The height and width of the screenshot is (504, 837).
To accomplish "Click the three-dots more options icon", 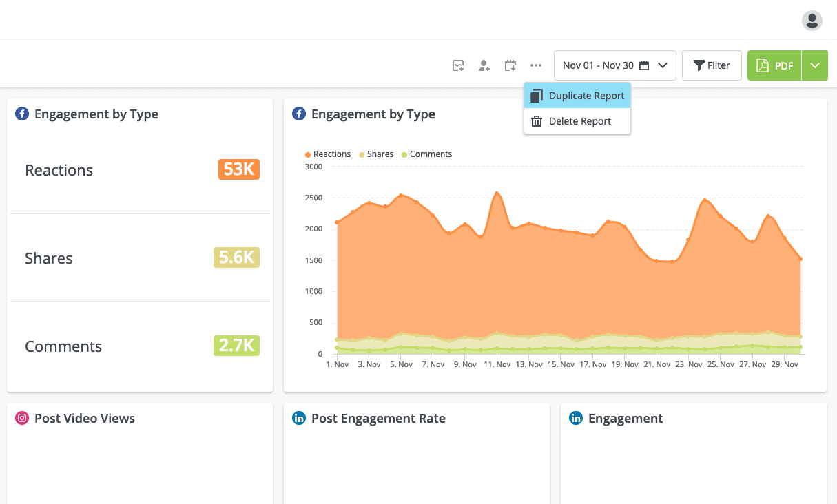I will tap(536, 65).
